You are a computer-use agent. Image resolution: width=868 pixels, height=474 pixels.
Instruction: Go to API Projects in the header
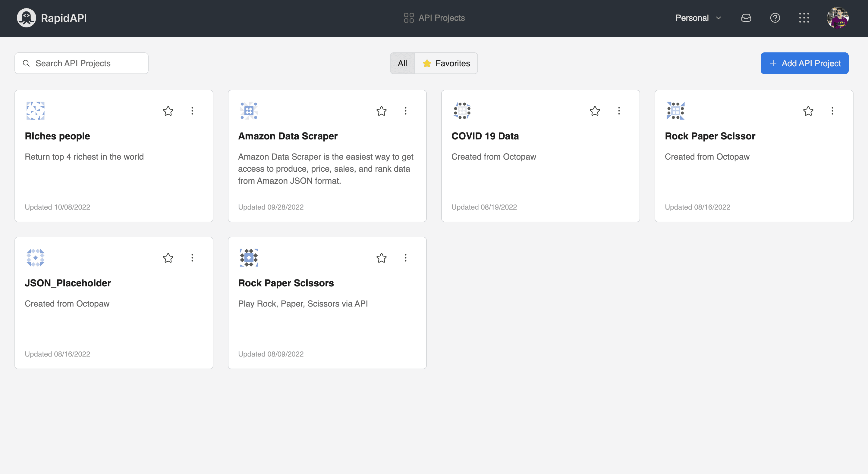[434, 18]
